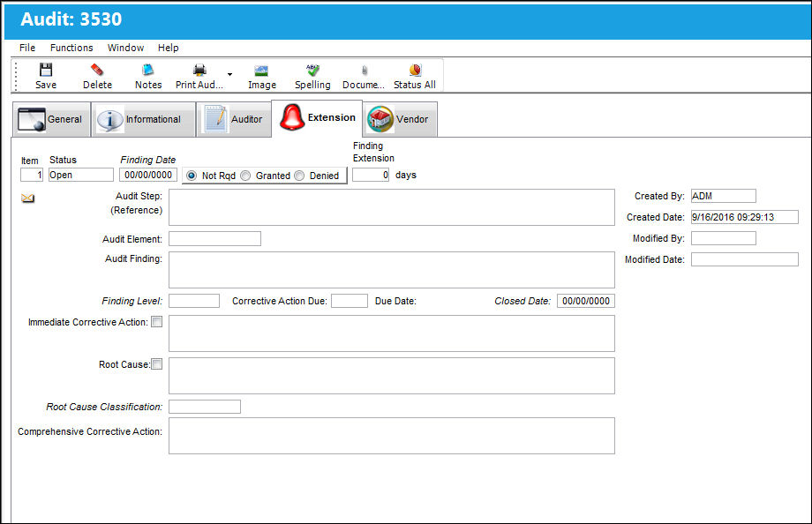
Task: Select the Denied radio button
Action: coord(299,176)
